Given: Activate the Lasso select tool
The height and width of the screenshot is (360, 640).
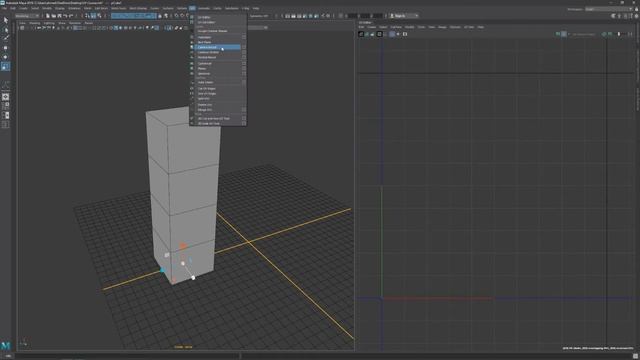Looking at the screenshot, I should (x=6, y=29).
